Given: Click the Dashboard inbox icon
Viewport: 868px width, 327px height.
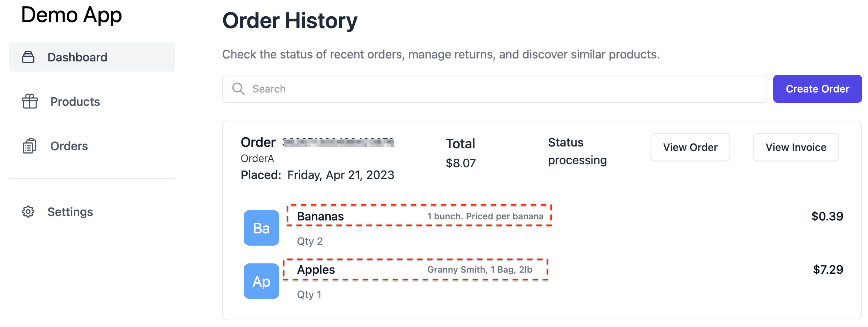Looking at the screenshot, I should (28, 57).
